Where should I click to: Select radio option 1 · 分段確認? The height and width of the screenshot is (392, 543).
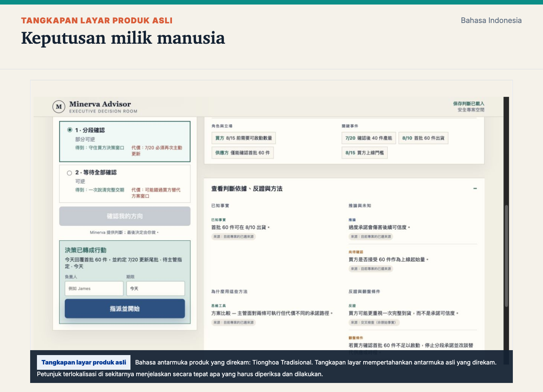tap(70, 130)
